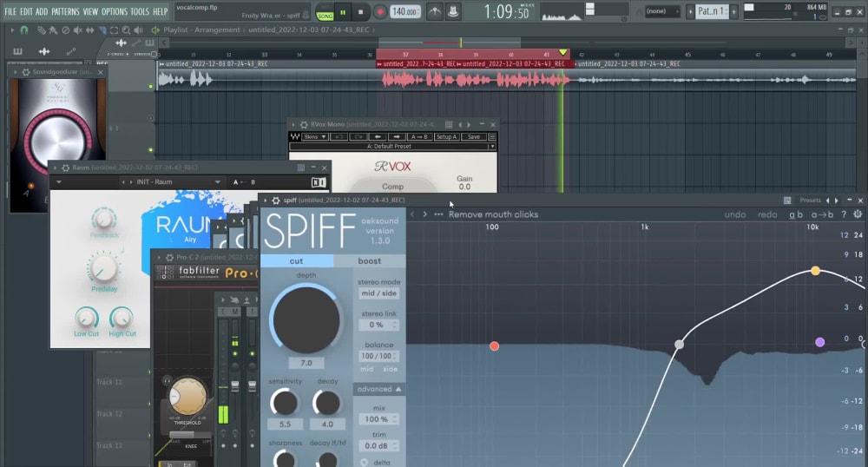Switch spiff to cut mode

[x=297, y=261]
